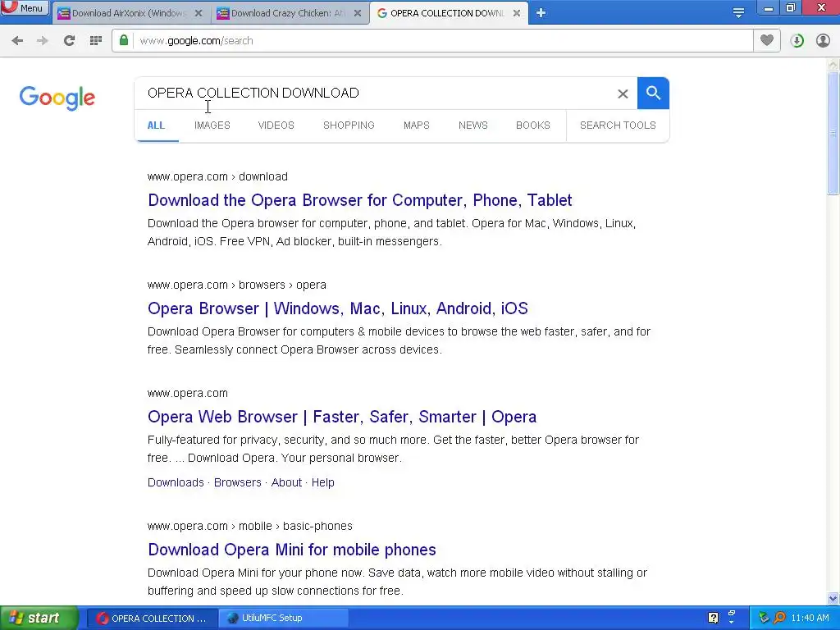Open SEARCH TOOLS options
840x630 pixels.
pyautogui.click(x=618, y=126)
